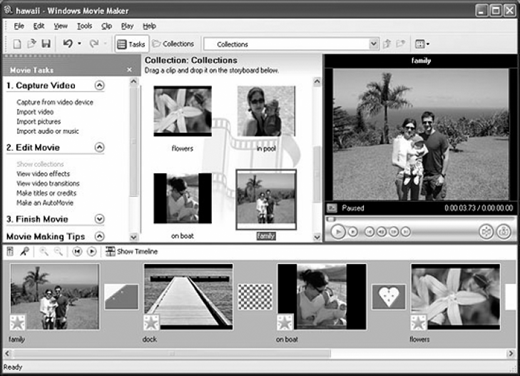Image resolution: width=520 pixels, height=376 pixels.
Task: Click the Import video link
Action: tap(35, 112)
